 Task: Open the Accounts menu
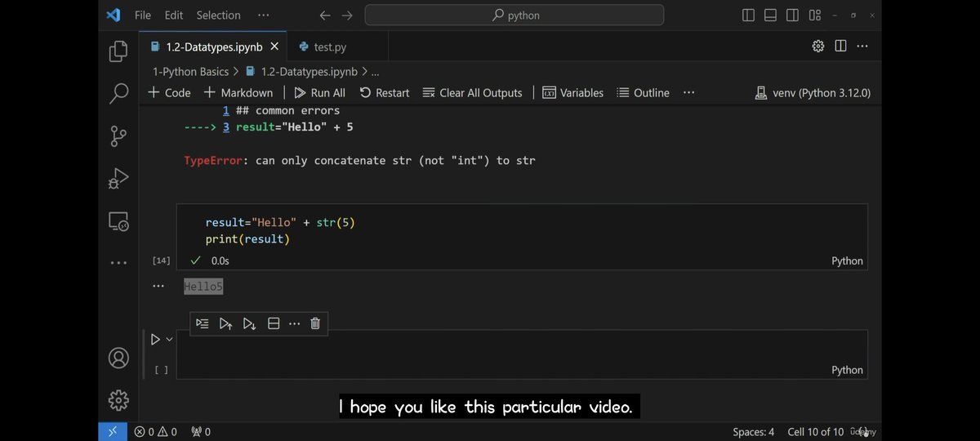pyautogui.click(x=118, y=358)
